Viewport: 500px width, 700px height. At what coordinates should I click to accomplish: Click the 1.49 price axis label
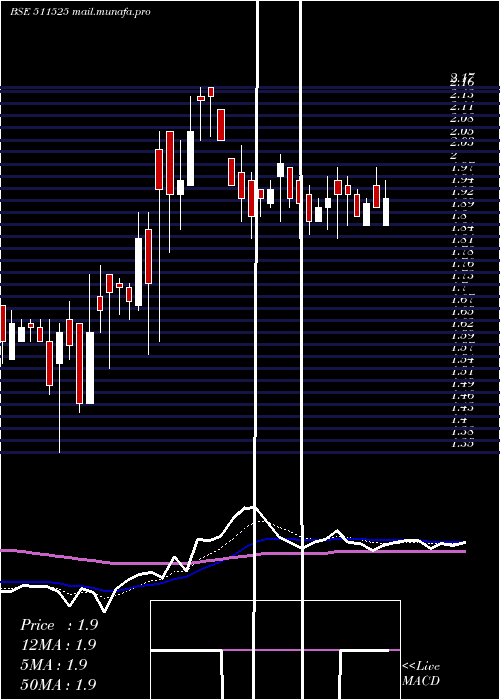point(462,383)
